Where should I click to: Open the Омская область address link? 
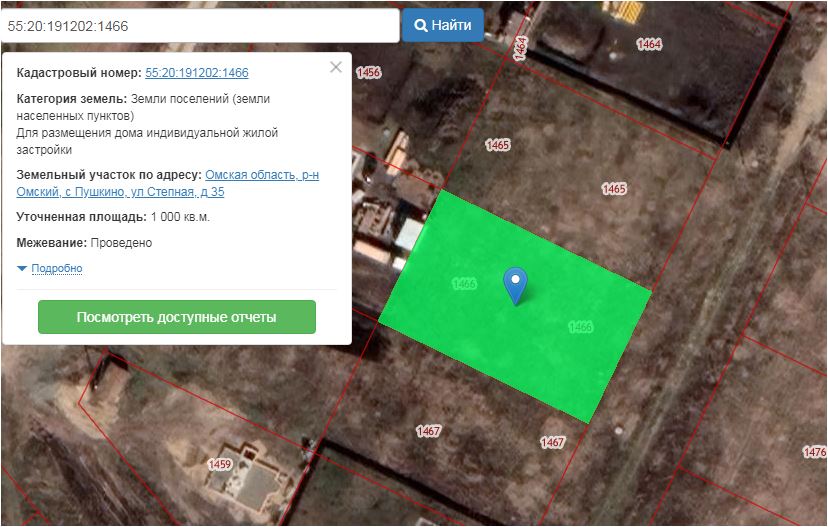(x=167, y=183)
